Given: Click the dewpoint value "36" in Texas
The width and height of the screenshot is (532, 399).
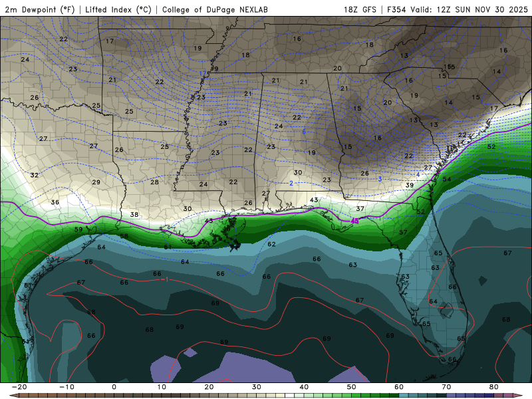Looking at the screenshot, I should pos(55,202).
